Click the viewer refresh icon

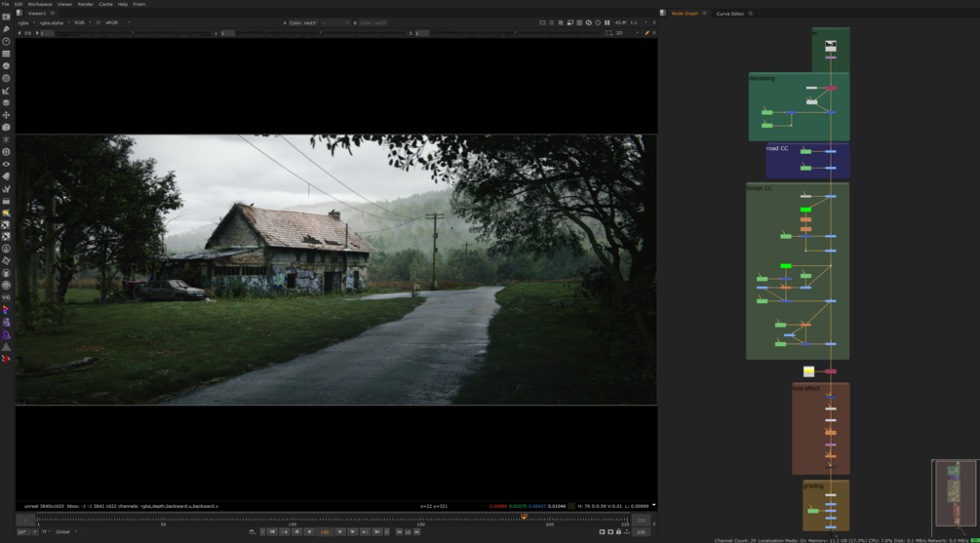(x=588, y=22)
